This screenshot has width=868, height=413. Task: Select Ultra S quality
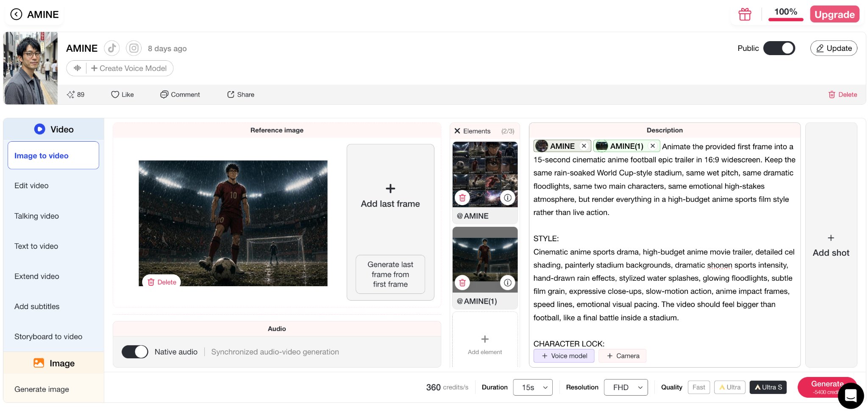pos(768,387)
